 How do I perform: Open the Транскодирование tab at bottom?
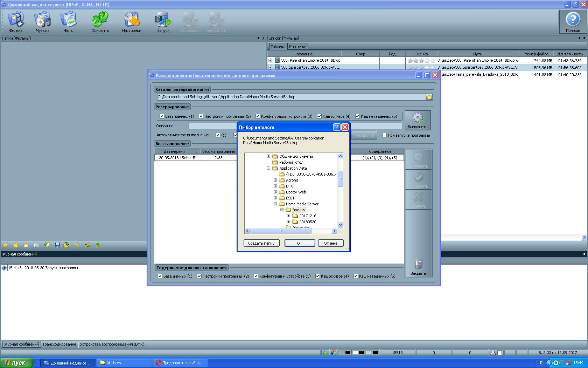[59, 344]
